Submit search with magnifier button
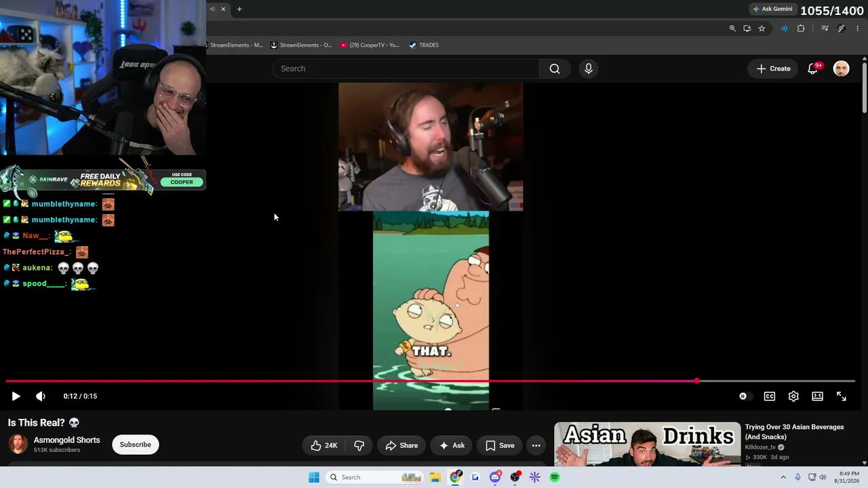Screen dimensions: 868x488 (555, 68)
